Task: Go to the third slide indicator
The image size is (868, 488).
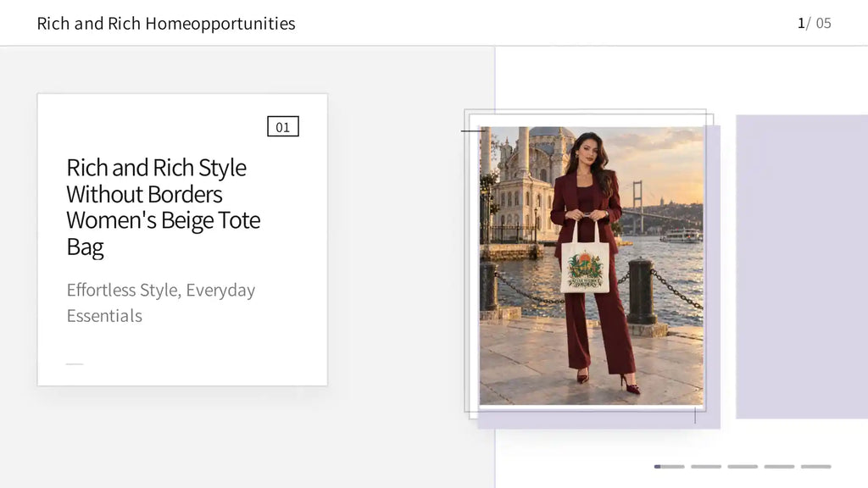Action: tap(743, 467)
